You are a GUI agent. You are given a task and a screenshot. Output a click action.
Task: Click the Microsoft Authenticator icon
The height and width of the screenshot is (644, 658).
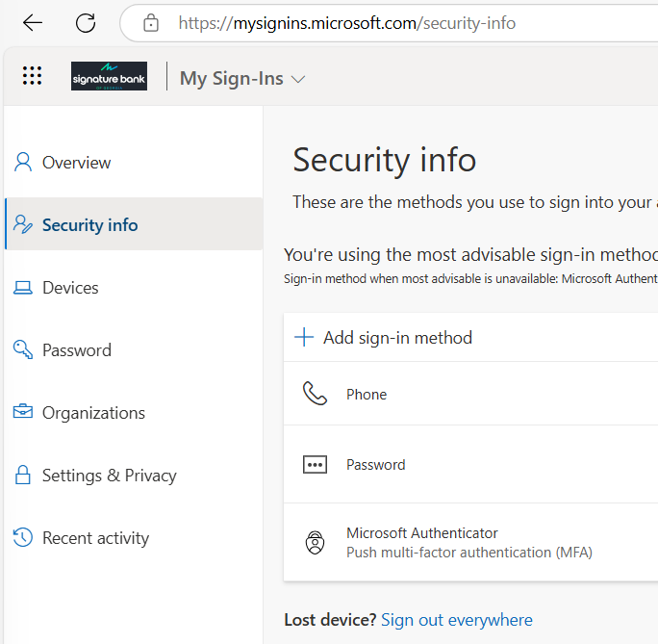pyautogui.click(x=315, y=542)
